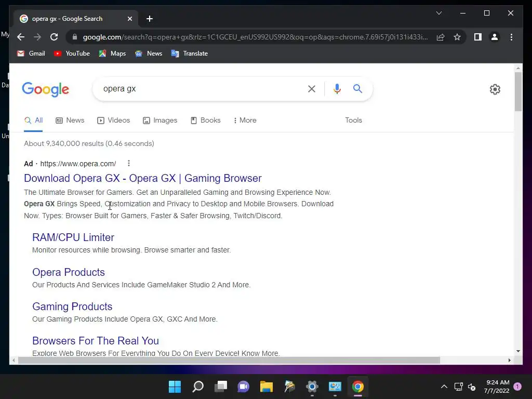Switch to Chrome on taskbar

[x=357, y=387]
